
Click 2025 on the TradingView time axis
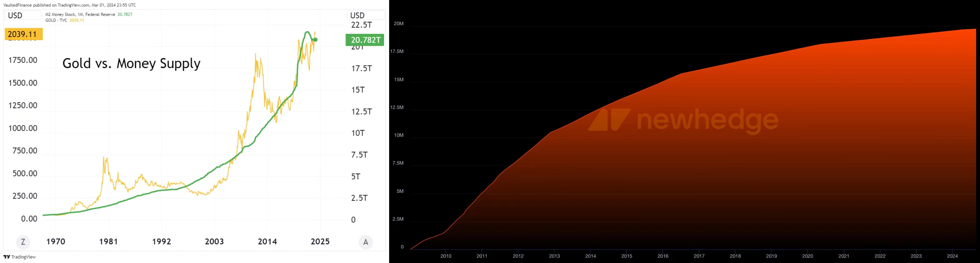point(320,242)
